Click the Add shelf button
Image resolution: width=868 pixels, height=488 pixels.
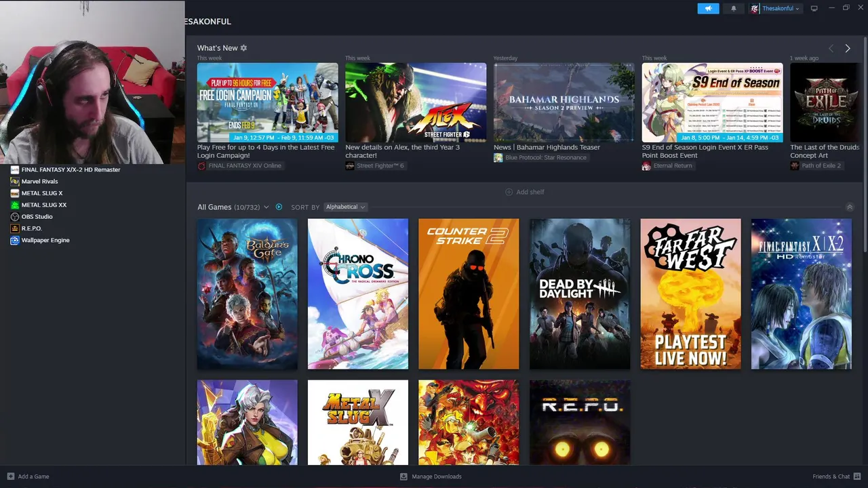click(x=524, y=192)
